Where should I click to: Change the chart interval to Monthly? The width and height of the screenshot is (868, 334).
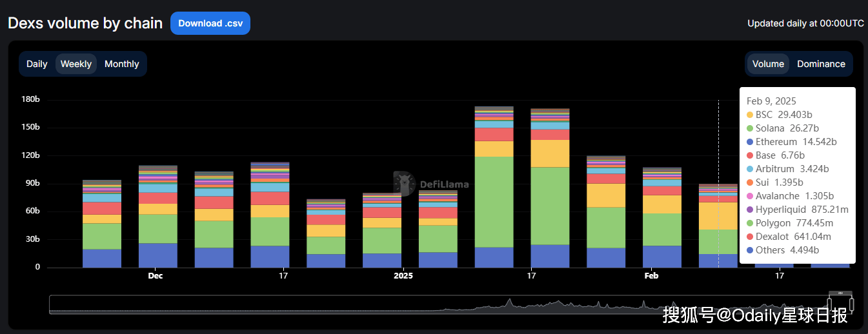[121, 64]
